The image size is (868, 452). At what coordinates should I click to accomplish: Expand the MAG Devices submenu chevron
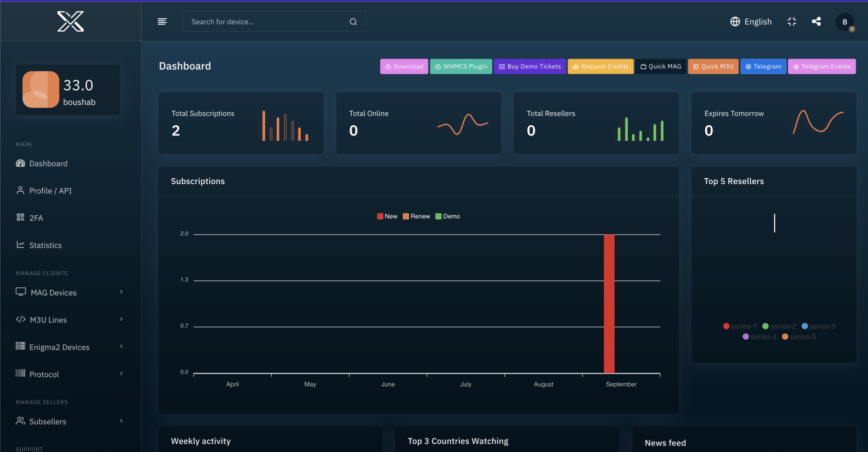(x=121, y=292)
